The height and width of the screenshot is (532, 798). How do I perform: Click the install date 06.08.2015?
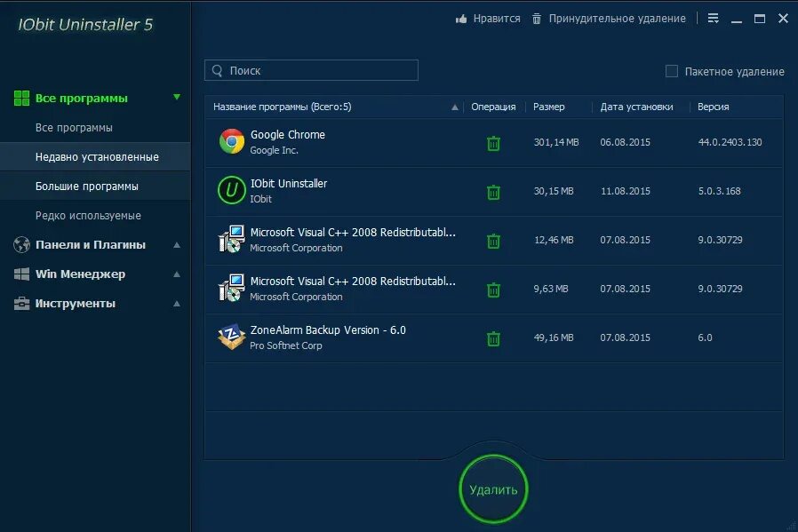point(625,142)
